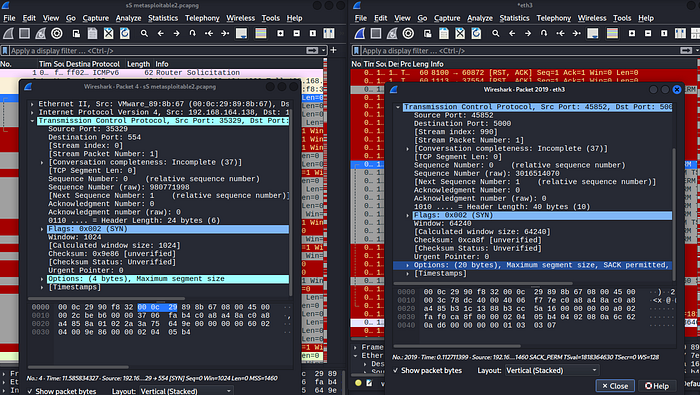This screenshot has height=395, width=700.
Task: Click display filter field in metasploitable2 window
Action: point(158,50)
